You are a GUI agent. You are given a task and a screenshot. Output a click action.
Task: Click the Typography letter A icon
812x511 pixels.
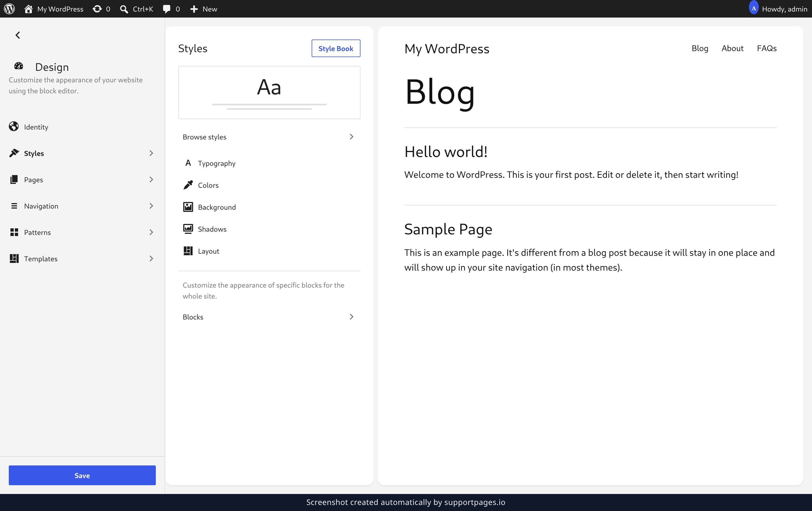(x=188, y=163)
